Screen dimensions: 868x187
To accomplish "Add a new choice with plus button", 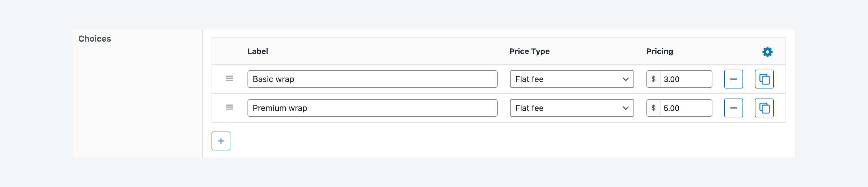I will (x=221, y=141).
